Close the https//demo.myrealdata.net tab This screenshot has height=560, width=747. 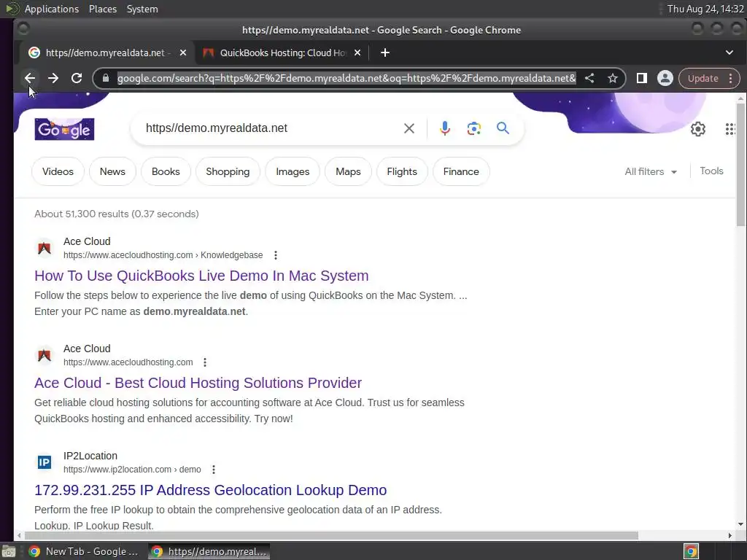[183, 52]
